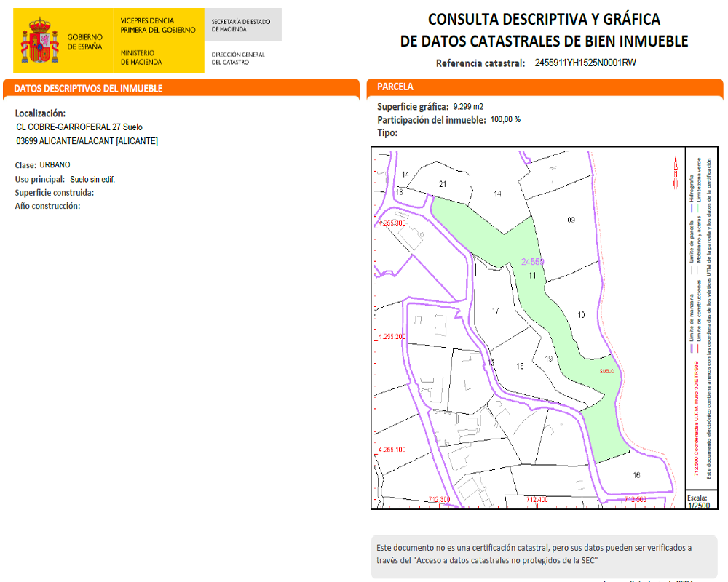728x582 pixels.
Task: Select the '100,00 %' participation value
Action: pos(506,120)
